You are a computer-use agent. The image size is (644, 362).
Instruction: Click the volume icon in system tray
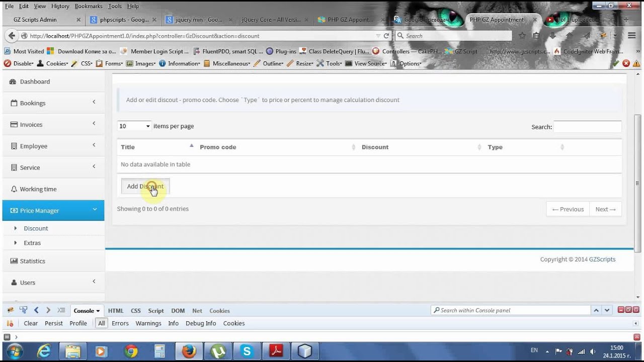[592, 351]
